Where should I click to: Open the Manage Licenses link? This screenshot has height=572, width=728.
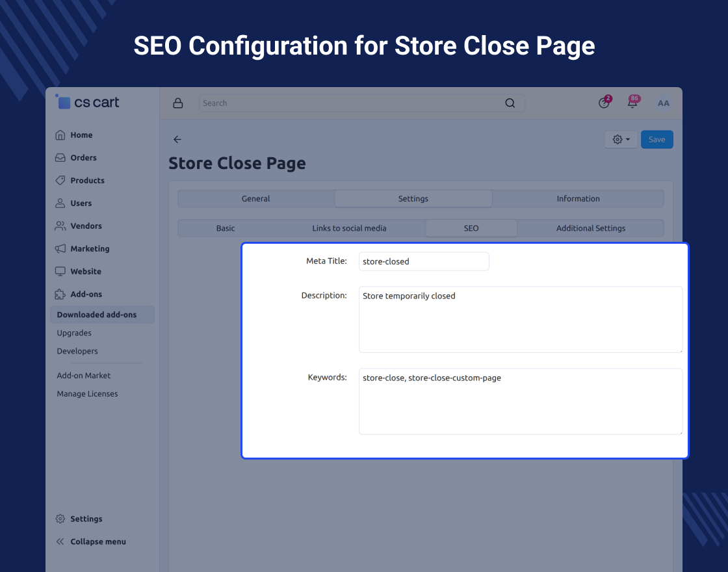point(87,394)
